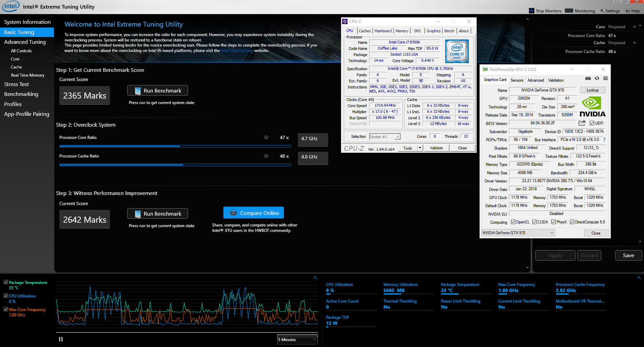Screen dimensions: 644x347
Task: Open the GPU-Z hamburger menu
Action: pos(605,79)
